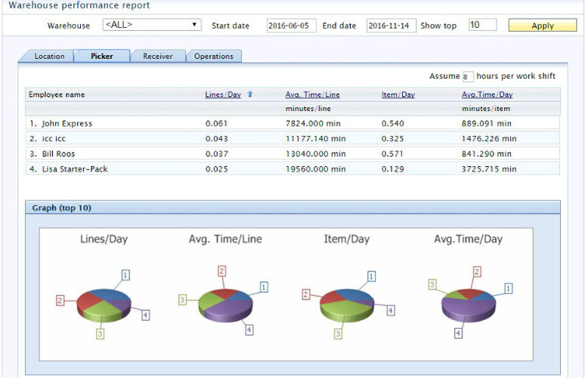588x378 pixels.
Task: Click the 0.540 Item/Day value
Action: click(392, 123)
